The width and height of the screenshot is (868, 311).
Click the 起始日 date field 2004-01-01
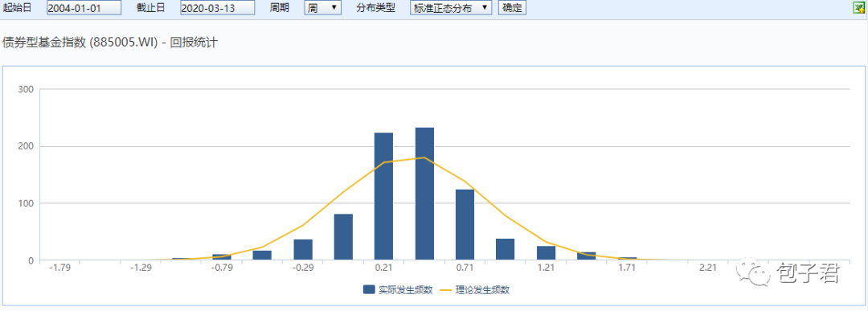point(84,8)
